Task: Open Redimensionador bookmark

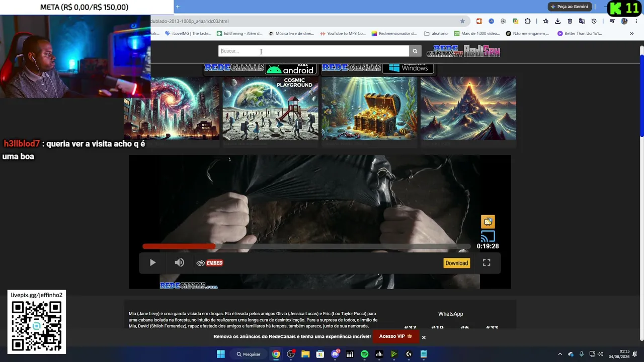Action: pyautogui.click(x=394, y=34)
